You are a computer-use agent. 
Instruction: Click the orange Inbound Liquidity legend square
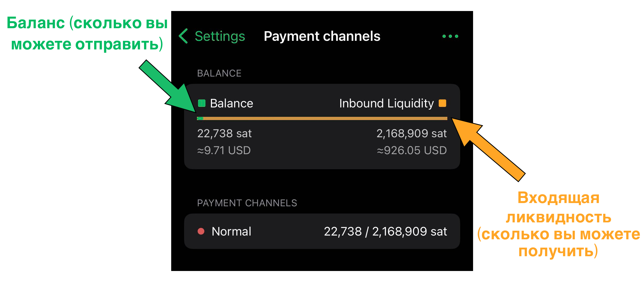(442, 103)
